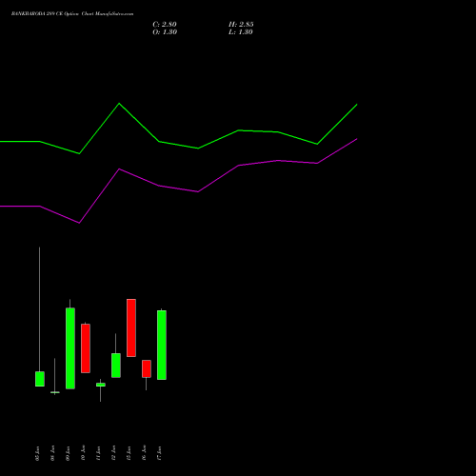Select the high value H: 2.85
The image size is (476, 476).
[x=241, y=25]
